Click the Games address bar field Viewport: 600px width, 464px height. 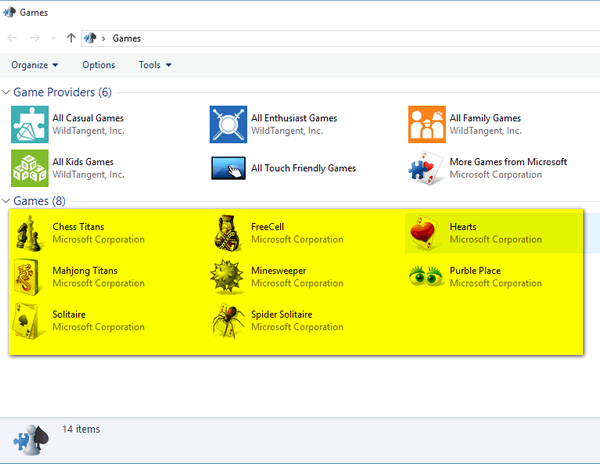click(x=341, y=38)
